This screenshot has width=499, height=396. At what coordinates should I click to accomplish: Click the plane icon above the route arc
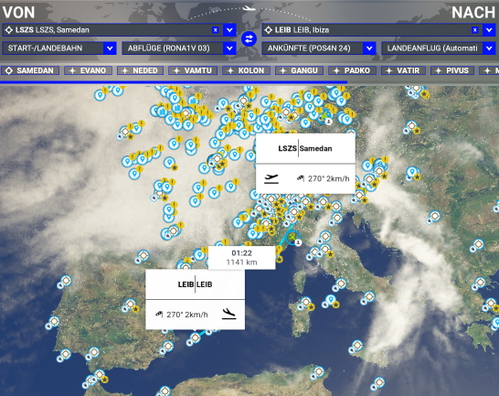tap(249, 8)
